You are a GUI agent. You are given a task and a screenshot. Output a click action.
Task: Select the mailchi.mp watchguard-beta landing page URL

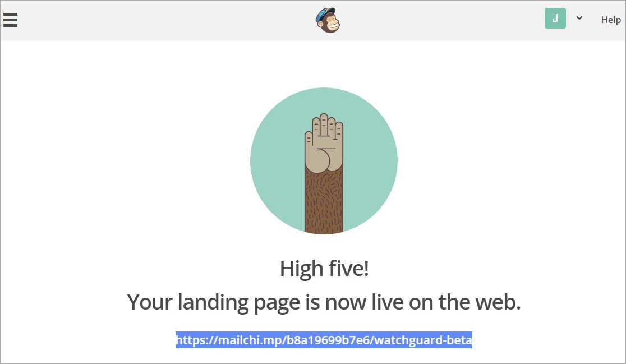tap(324, 340)
